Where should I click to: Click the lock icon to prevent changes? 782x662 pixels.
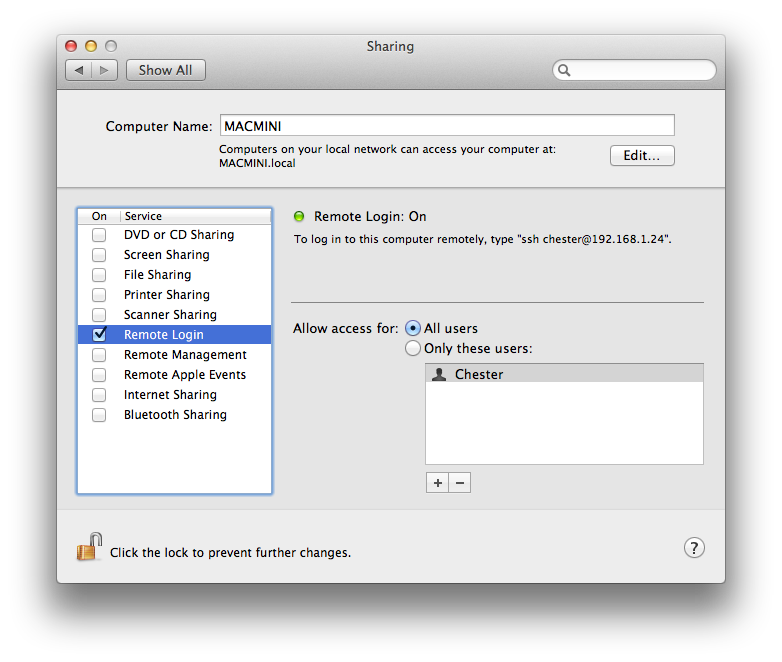tap(89, 547)
